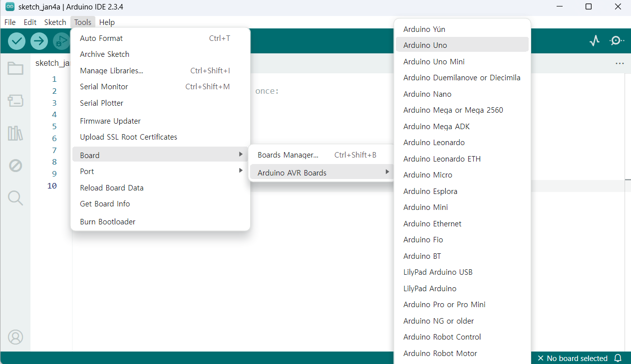
Task: Expand the Port submenu
Action: (160, 171)
